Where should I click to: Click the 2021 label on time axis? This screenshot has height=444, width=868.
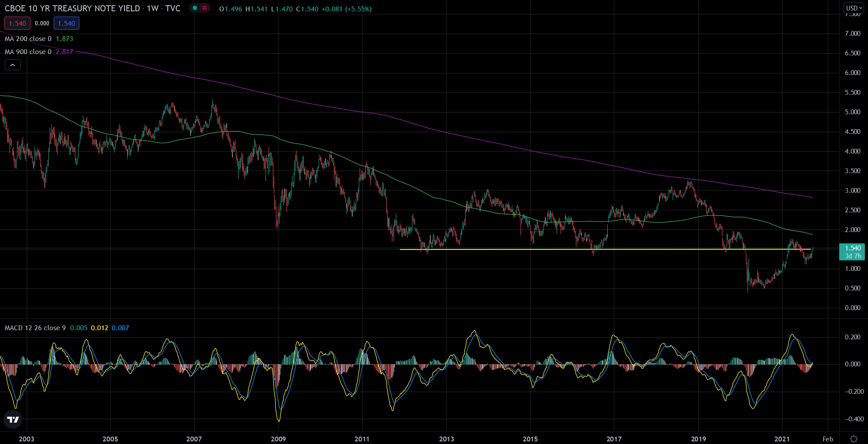point(782,439)
